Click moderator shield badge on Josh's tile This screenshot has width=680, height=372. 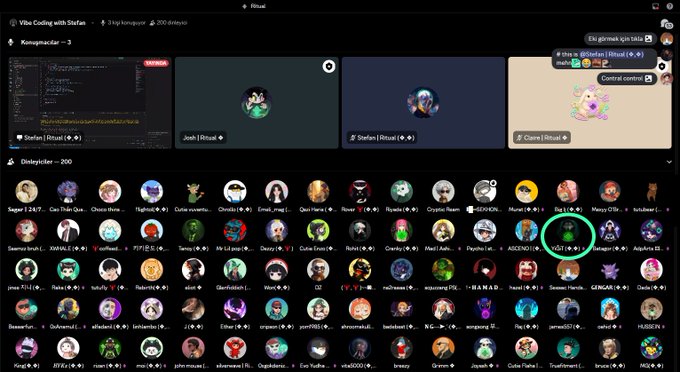coord(329,66)
